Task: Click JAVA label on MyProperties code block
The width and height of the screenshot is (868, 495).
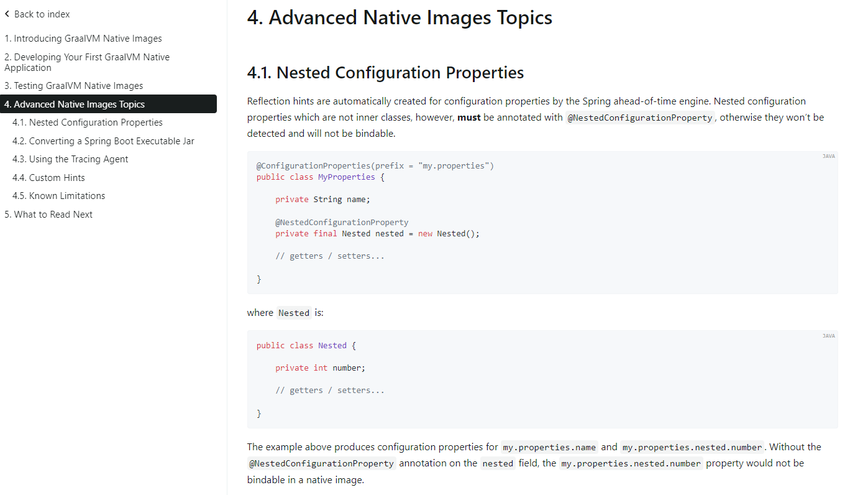Action: click(x=828, y=157)
